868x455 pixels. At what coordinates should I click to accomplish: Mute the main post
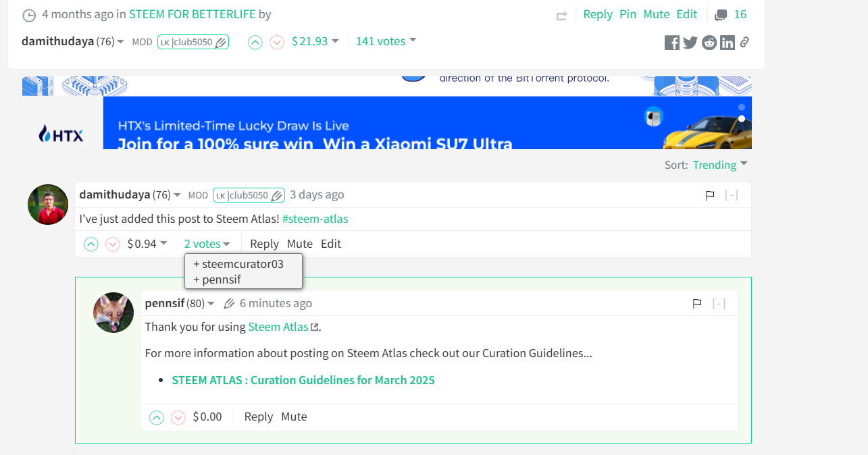click(x=657, y=14)
